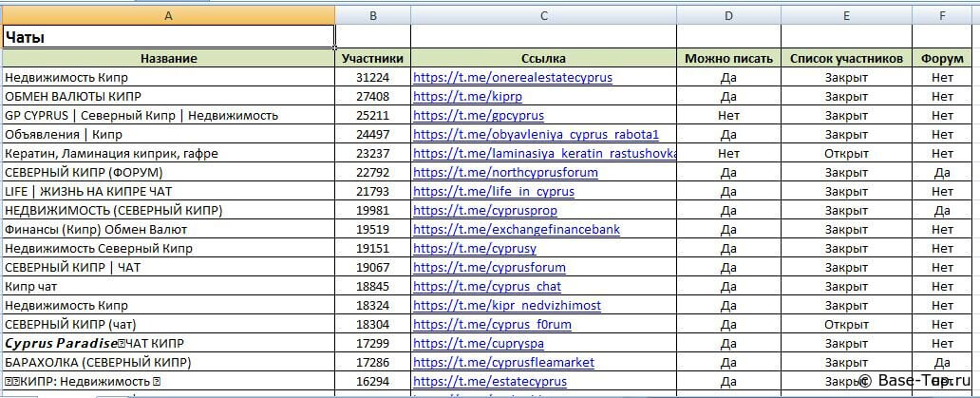Select column B header

[x=372, y=15]
